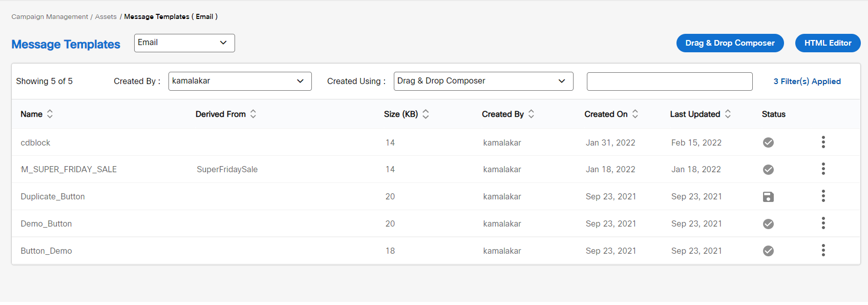Open the Email template type dropdown
The image size is (868, 305).
(184, 43)
